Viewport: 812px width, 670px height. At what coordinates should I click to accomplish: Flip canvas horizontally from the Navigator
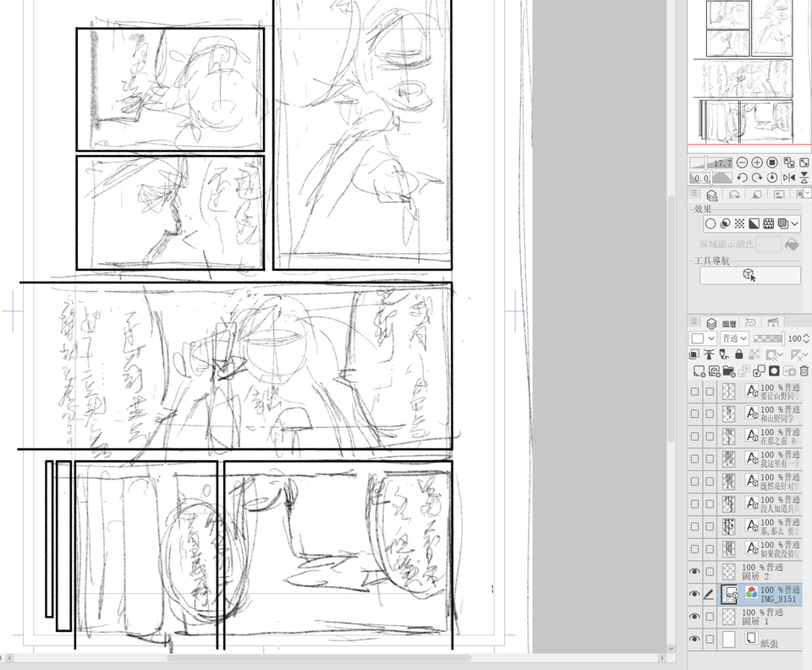point(788,178)
